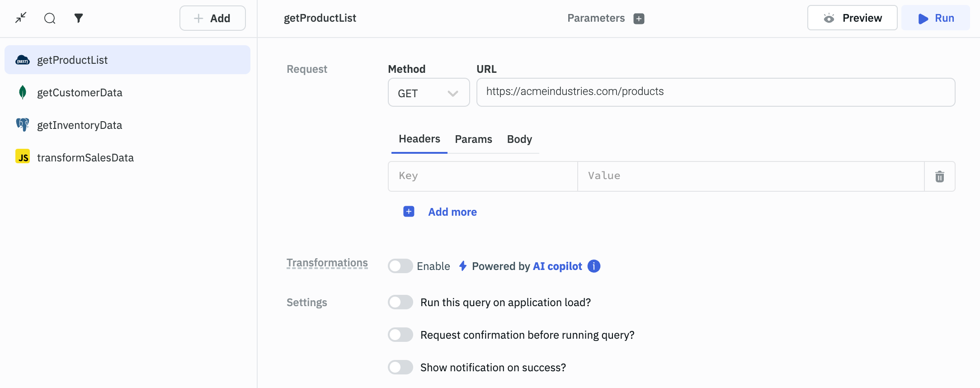Click the blue plus icon beside Add more

pyautogui.click(x=409, y=212)
